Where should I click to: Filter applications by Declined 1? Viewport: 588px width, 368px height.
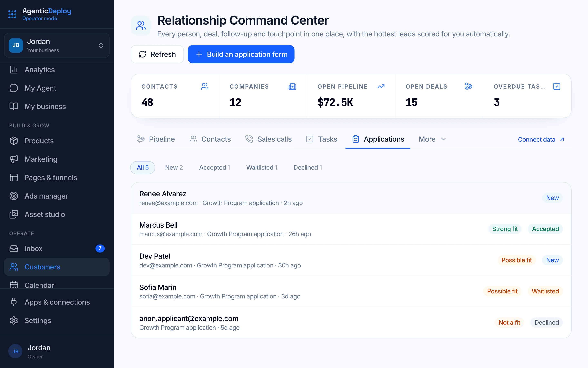(x=308, y=167)
